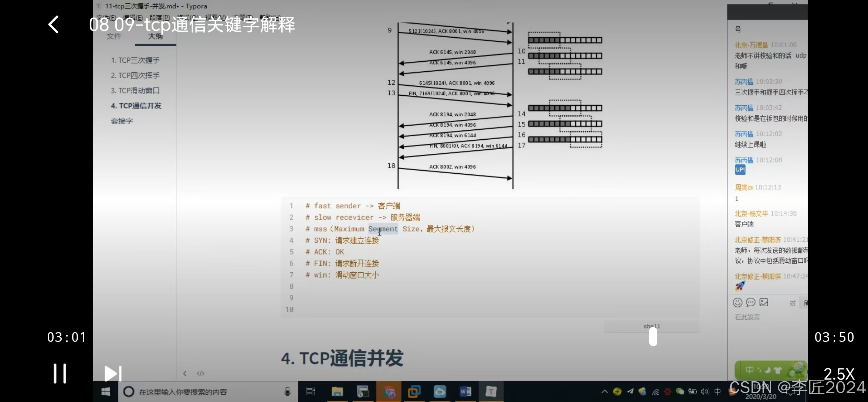Tap the back arrow of video player
This screenshot has height=402, width=868.
(x=54, y=25)
